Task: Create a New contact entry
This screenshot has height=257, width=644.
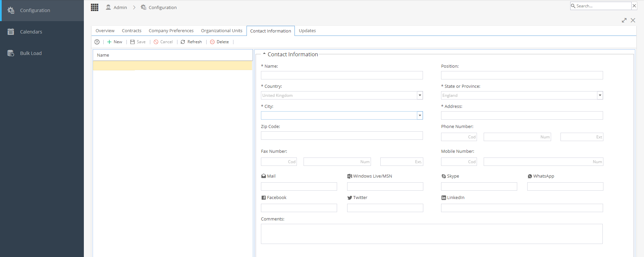Action: point(115,42)
